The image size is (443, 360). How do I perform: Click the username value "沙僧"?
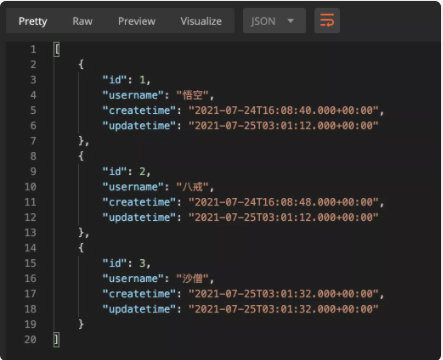click(x=193, y=279)
